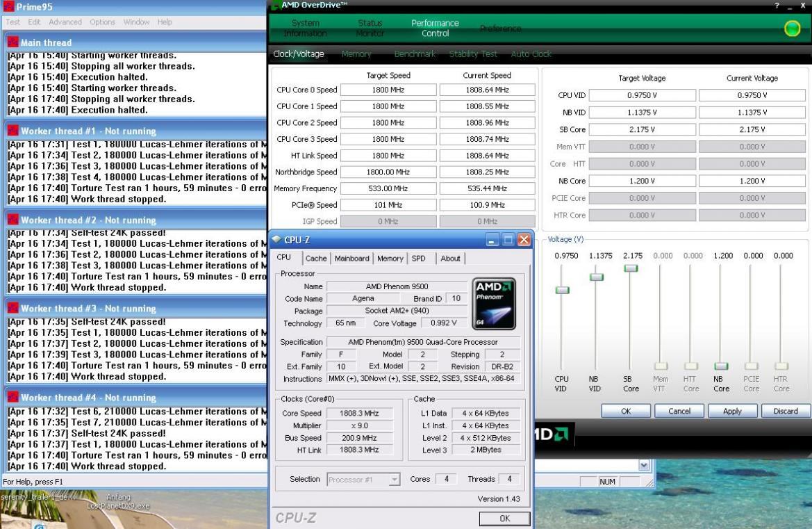Click the Worker thread #2 window icon
The image size is (812, 529).
point(13,220)
